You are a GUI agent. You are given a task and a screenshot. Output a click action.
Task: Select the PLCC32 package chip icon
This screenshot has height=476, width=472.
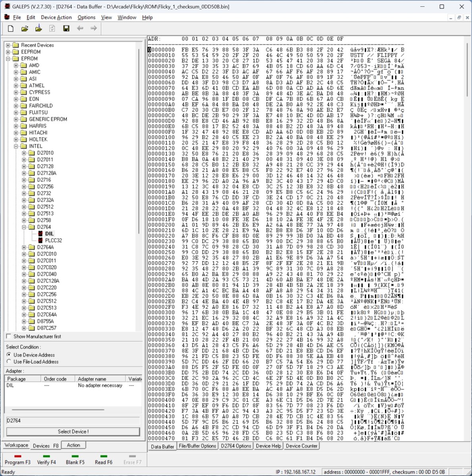40,240
